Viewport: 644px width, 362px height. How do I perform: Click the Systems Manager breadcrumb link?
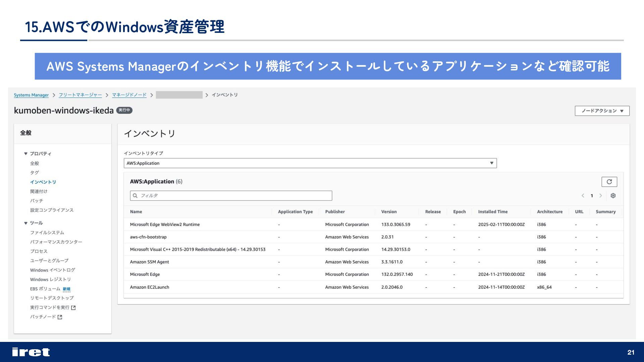31,95
